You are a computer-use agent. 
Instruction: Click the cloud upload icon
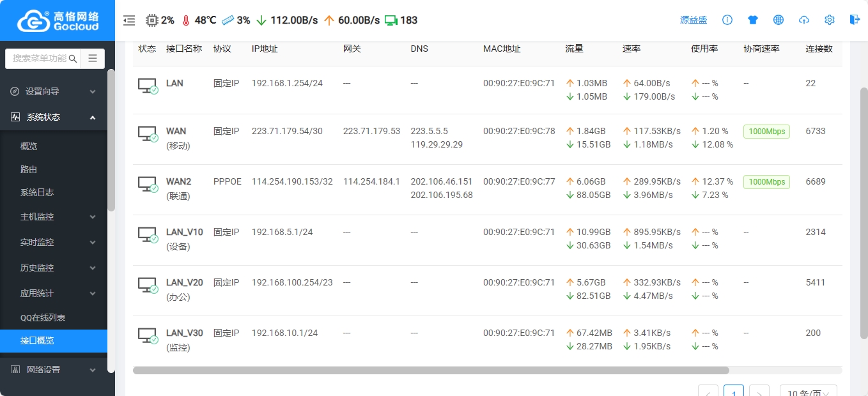point(804,20)
